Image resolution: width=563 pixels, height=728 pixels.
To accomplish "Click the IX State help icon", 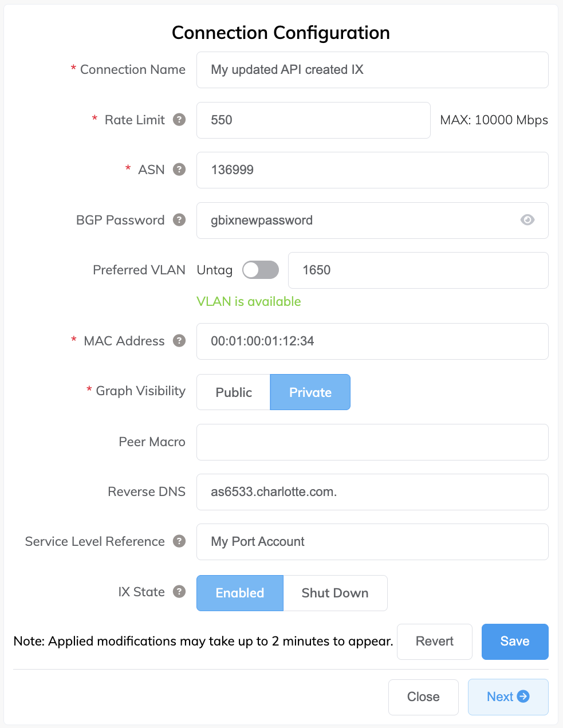I will (179, 592).
